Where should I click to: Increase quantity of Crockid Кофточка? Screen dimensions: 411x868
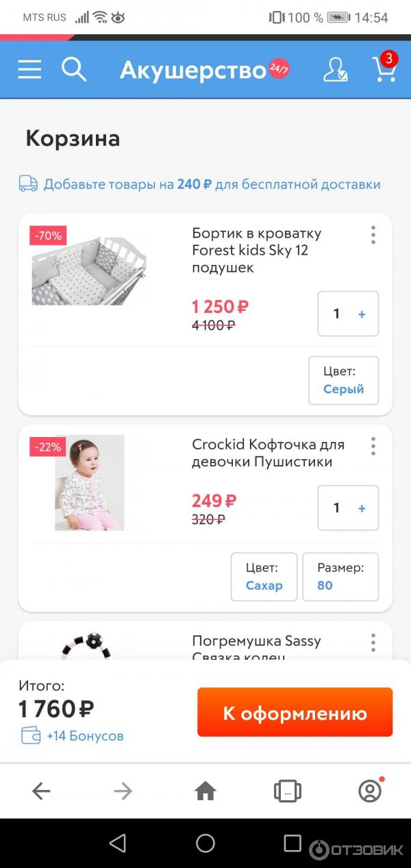[x=362, y=508]
